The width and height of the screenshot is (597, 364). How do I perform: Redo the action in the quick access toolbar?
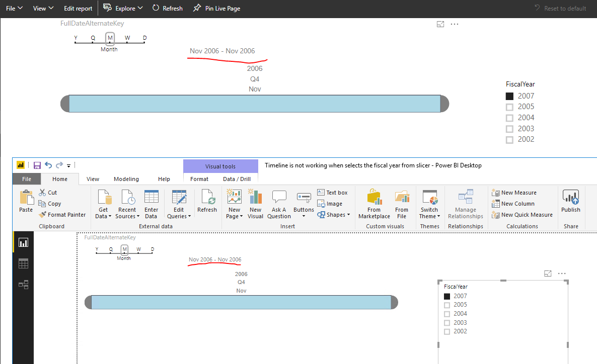[59, 165]
